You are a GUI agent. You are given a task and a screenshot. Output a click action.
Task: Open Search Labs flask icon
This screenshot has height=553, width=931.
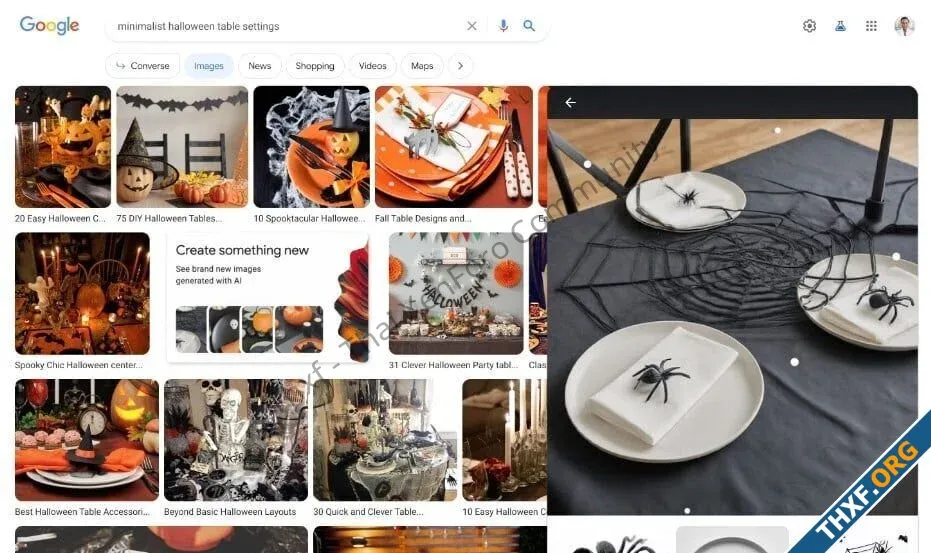click(x=840, y=26)
